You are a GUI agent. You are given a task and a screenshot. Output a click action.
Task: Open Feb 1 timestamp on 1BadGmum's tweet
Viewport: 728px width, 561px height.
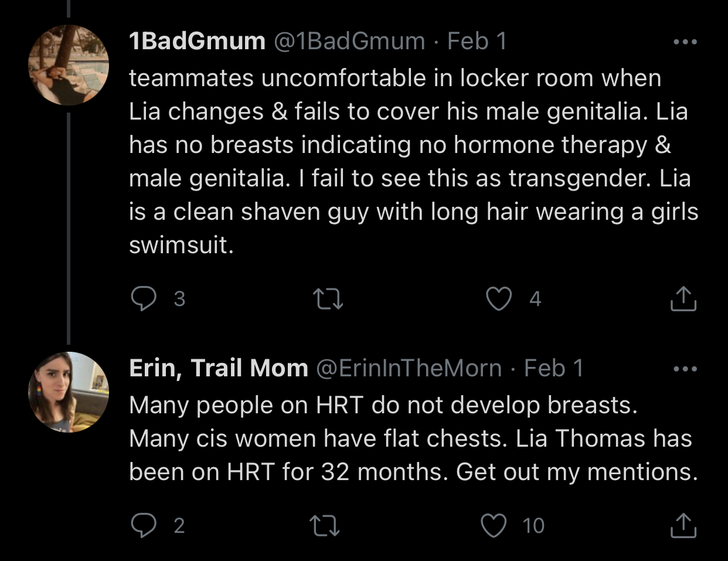click(477, 42)
